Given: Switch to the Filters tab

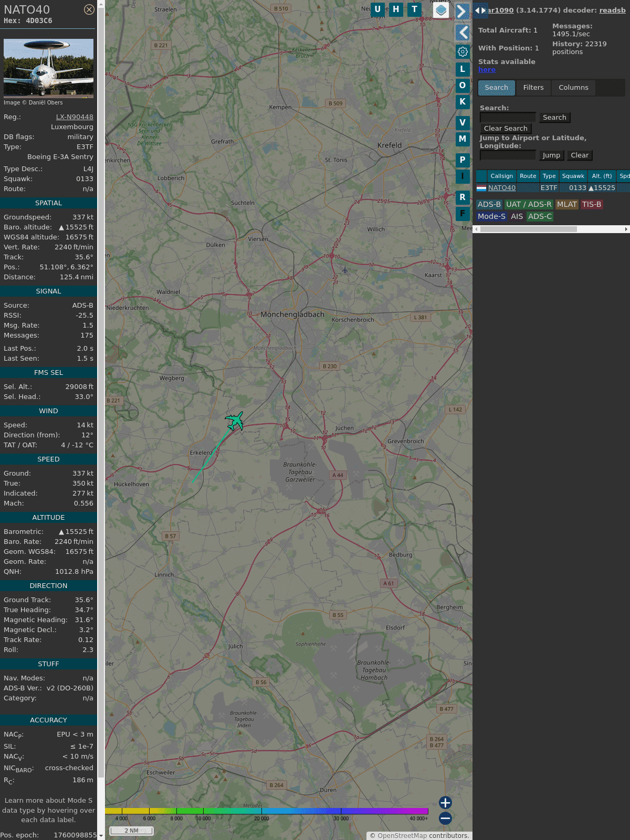Looking at the screenshot, I should click(533, 88).
